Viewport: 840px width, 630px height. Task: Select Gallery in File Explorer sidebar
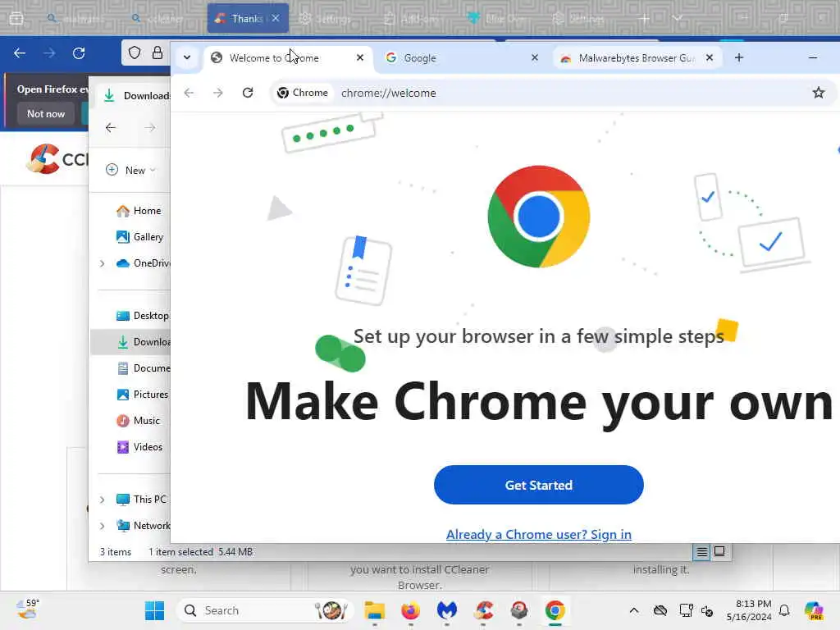(x=139, y=237)
